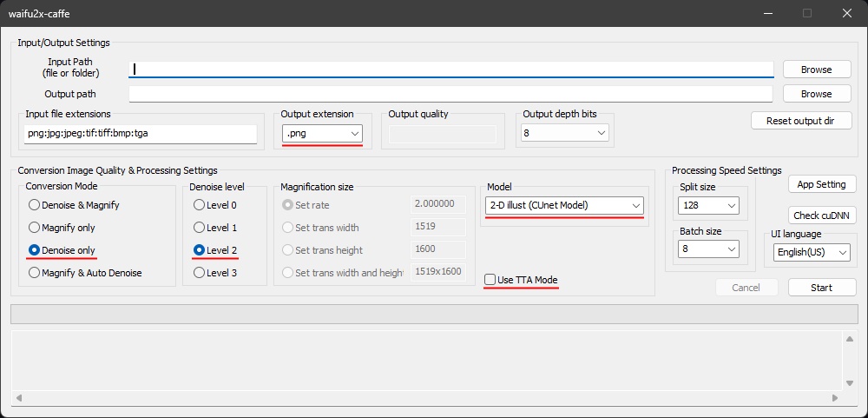Screen dimensions: 868x418
Task: Click the Input file extensions text field
Action: pos(140,134)
